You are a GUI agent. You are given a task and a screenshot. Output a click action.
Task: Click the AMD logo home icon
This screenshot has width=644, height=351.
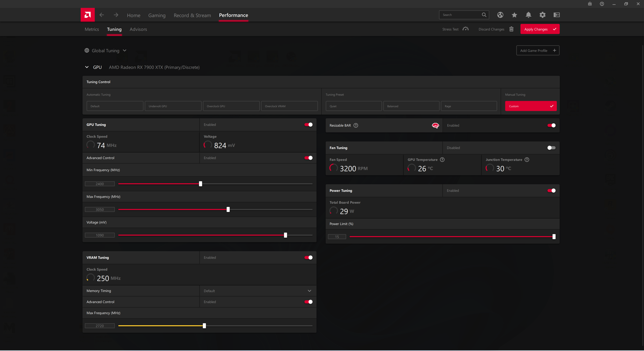88,15
